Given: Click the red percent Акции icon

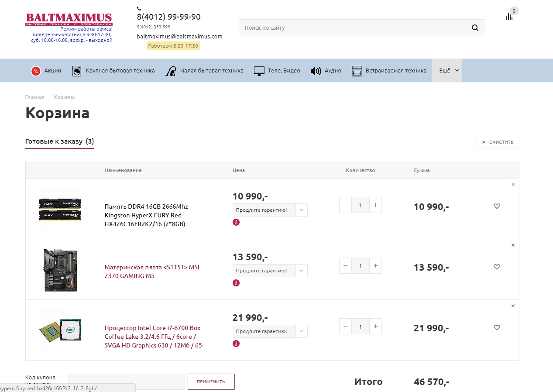Looking at the screenshot, I should tap(36, 71).
